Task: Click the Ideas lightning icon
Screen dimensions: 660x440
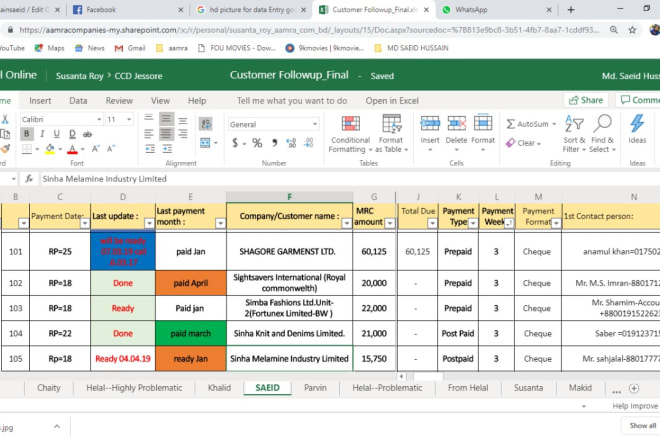Action: click(x=637, y=124)
